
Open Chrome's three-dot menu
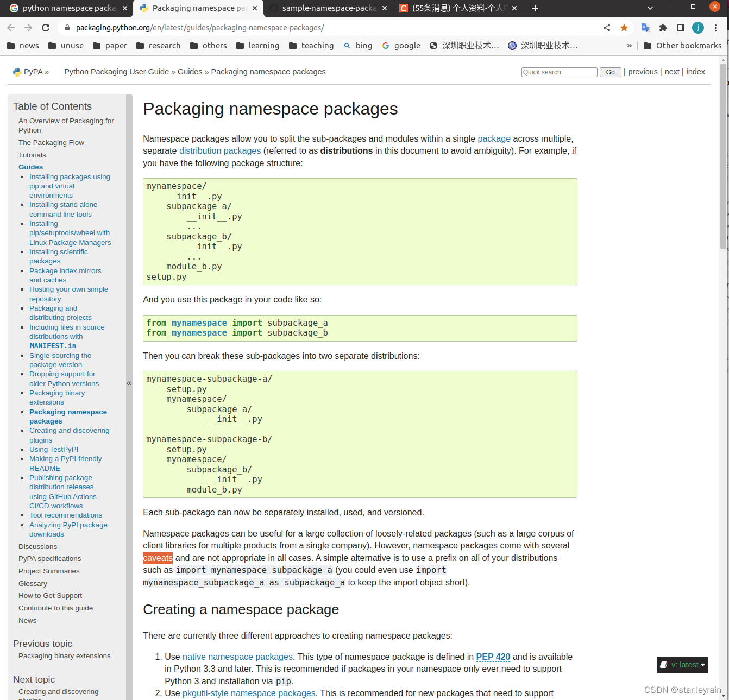click(715, 27)
